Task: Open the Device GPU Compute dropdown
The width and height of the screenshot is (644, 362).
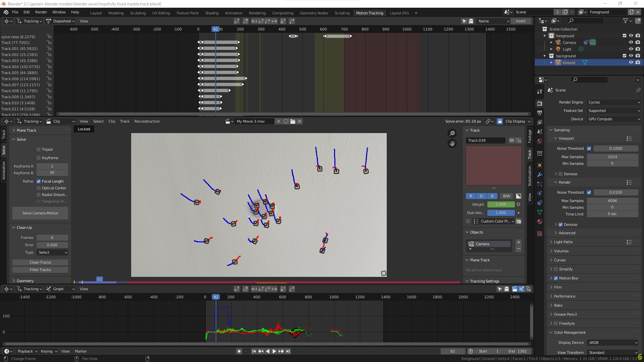Action: [614, 119]
